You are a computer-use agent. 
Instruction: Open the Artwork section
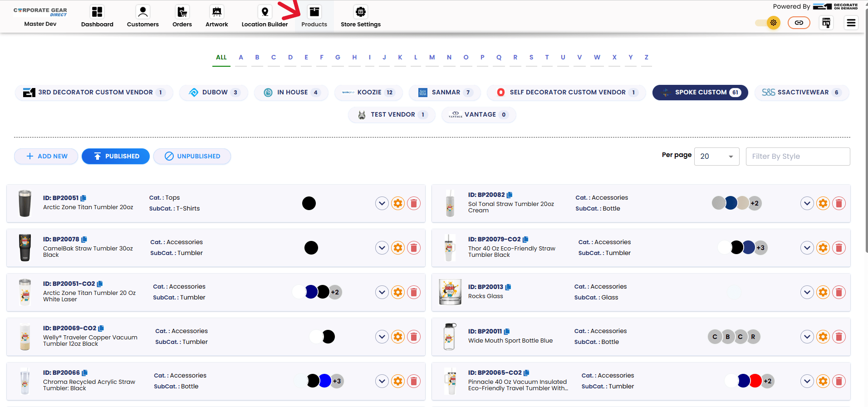coord(216,16)
